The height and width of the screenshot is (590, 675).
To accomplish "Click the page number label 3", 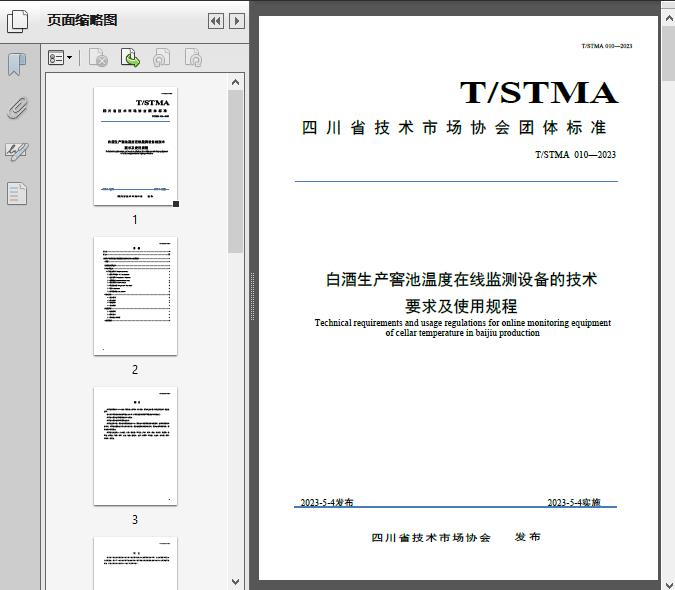I will point(135,520).
